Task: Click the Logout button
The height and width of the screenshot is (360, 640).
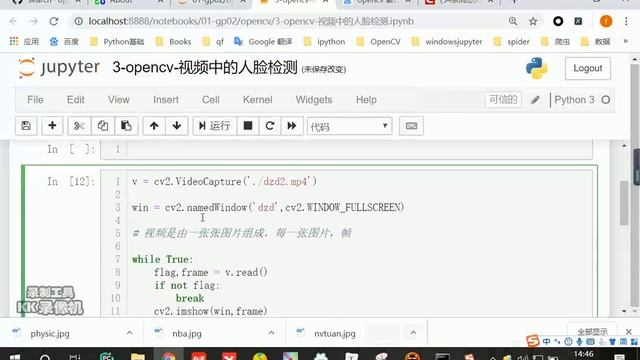Action: [588, 68]
